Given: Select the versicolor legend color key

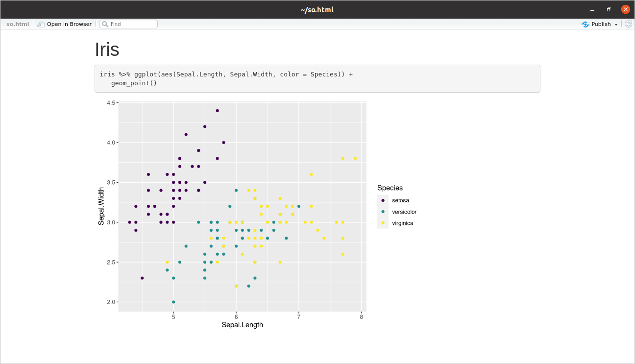Looking at the screenshot, I should click(x=383, y=211).
